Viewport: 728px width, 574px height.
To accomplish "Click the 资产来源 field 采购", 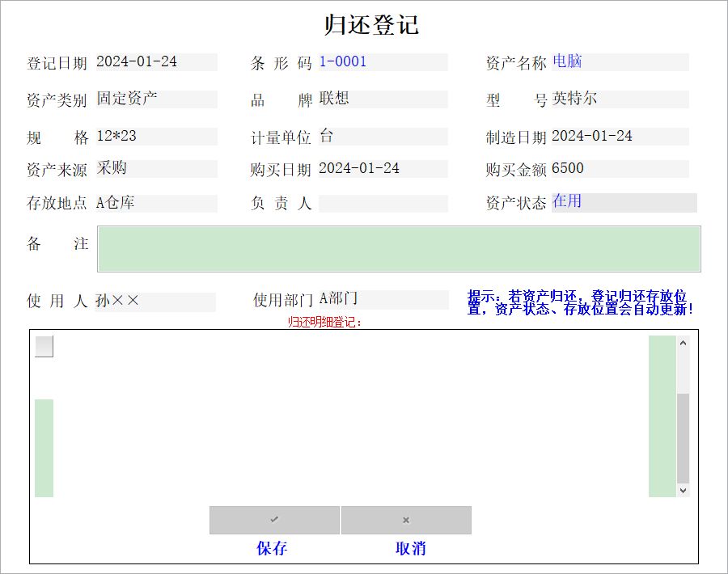I will [x=156, y=169].
